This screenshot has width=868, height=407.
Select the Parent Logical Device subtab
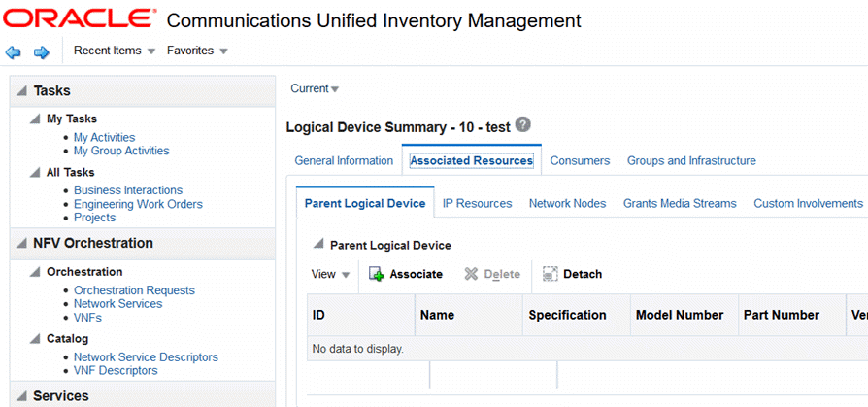(365, 203)
